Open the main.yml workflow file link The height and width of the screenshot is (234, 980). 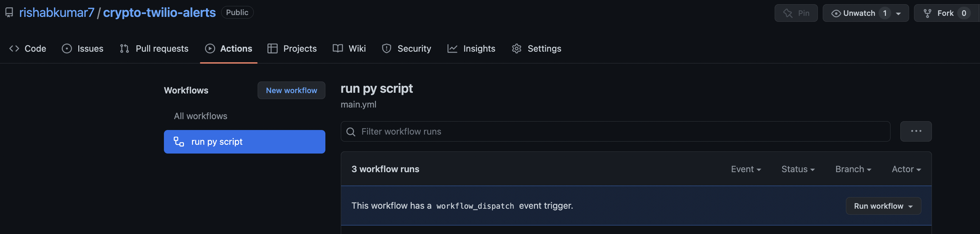click(x=358, y=104)
